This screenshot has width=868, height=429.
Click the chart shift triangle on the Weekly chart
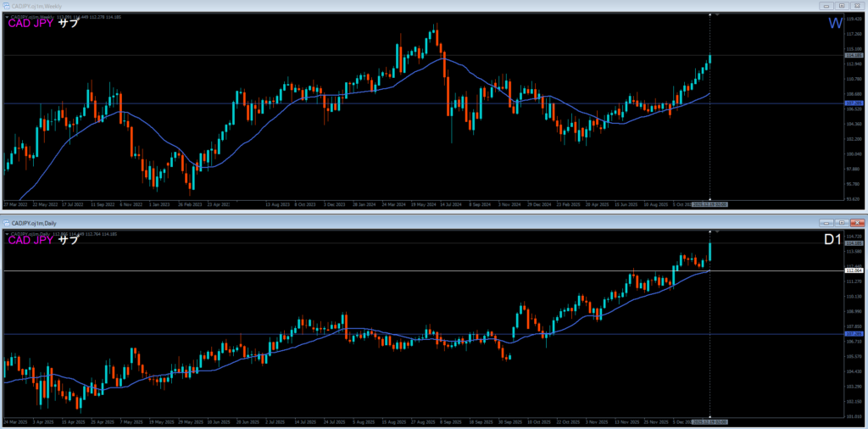[x=719, y=14]
